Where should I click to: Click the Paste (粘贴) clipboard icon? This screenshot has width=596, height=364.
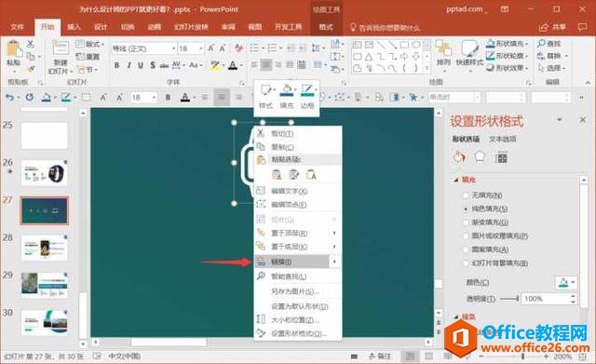pos(14,49)
